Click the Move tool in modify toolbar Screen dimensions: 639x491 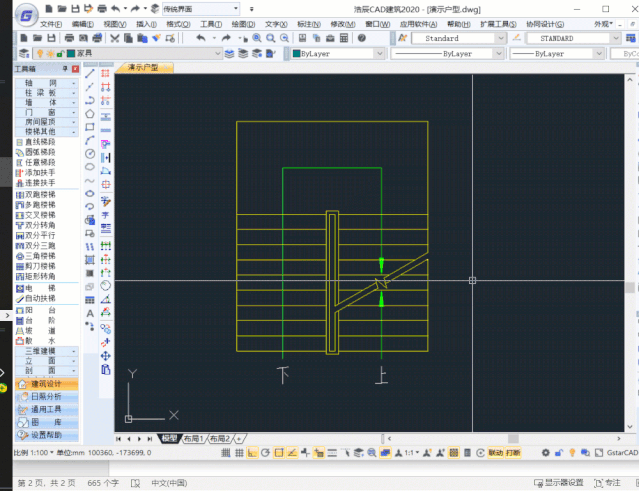click(x=106, y=356)
